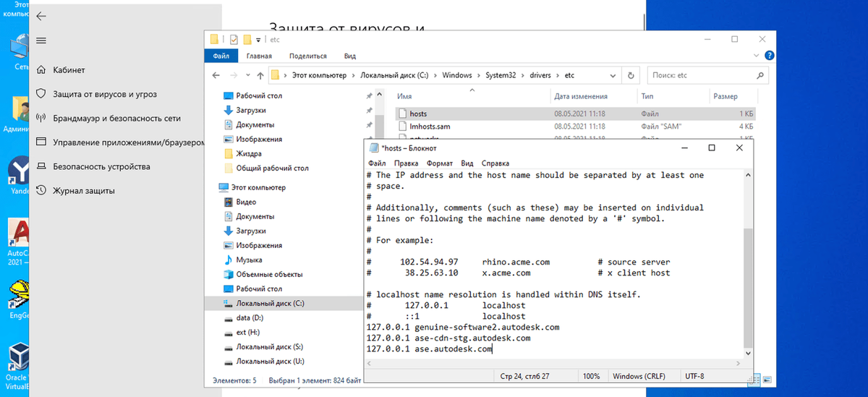The width and height of the screenshot is (868, 397).
Task: Open Защита от вирусов и угроз
Action: pos(105,94)
